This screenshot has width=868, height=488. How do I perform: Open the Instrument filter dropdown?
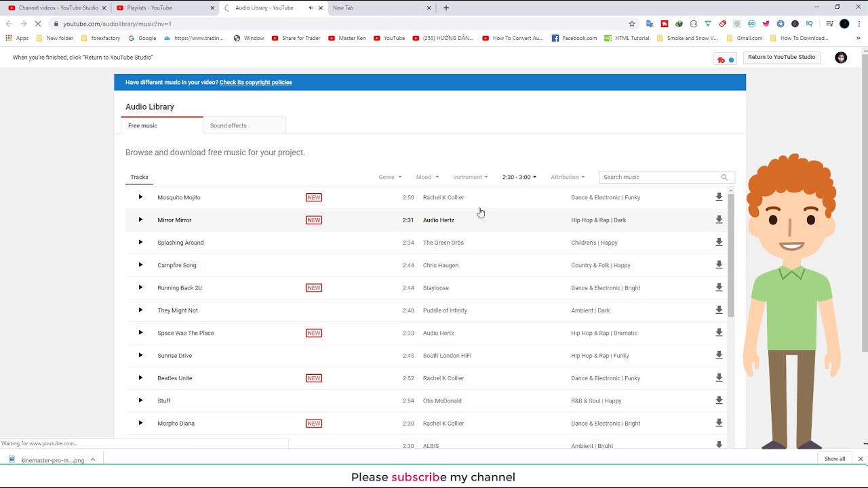pyautogui.click(x=471, y=177)
